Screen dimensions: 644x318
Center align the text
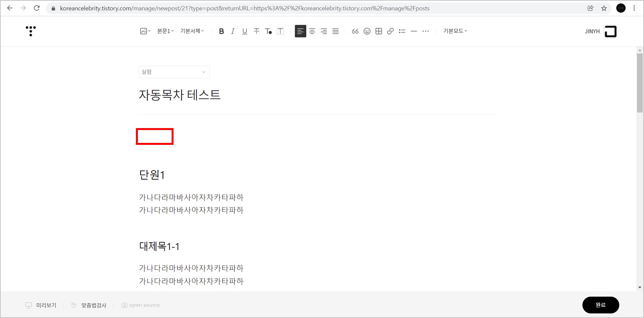312,31
